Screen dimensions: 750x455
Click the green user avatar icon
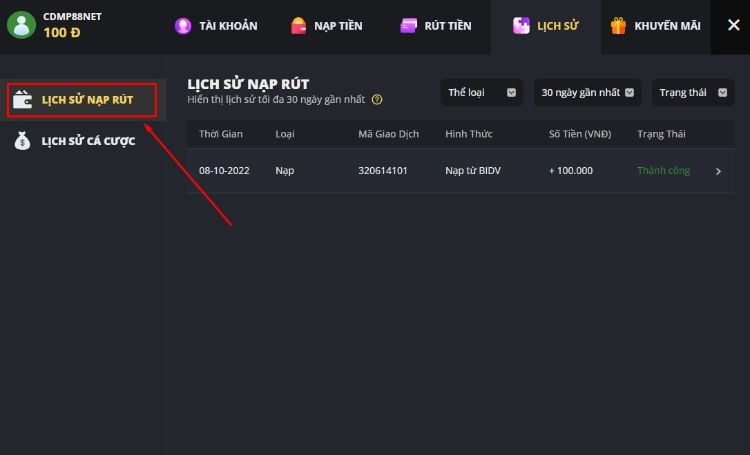point(22,25)
